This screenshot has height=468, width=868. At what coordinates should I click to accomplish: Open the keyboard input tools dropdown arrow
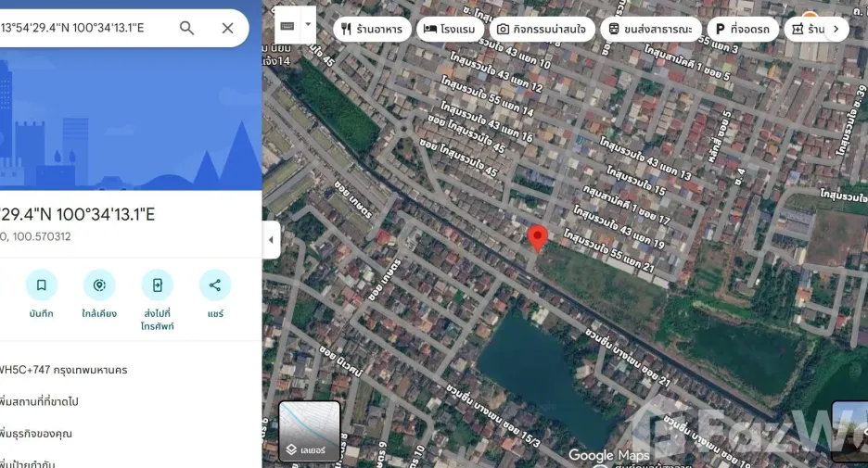click(308, 25)
